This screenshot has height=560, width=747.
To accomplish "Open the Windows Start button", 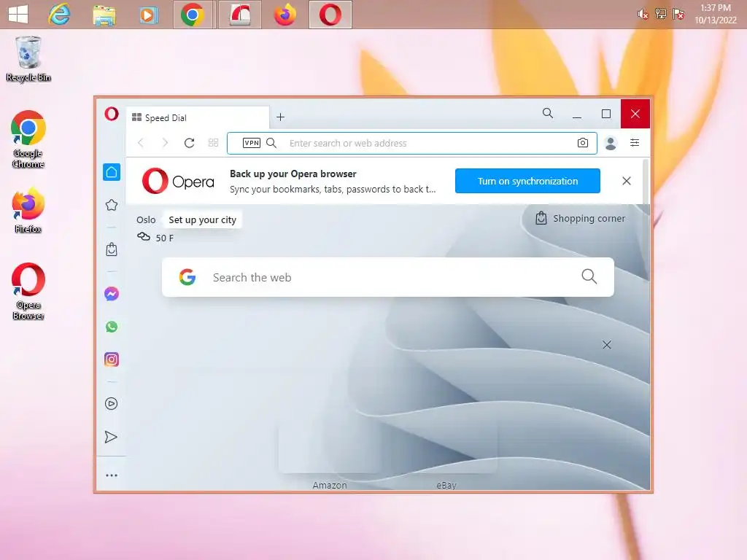I will pyautogui.click(x=18, y=15).
